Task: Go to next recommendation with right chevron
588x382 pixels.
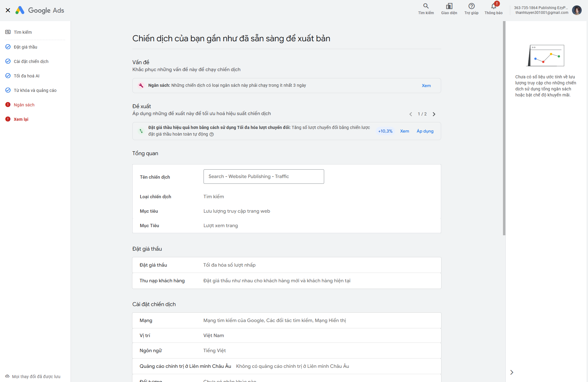Action: pos(434,114)
